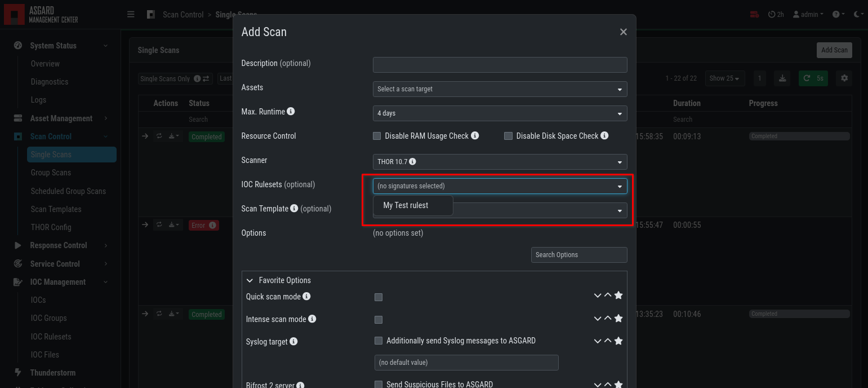Open Overview in the sidebar

45,64
